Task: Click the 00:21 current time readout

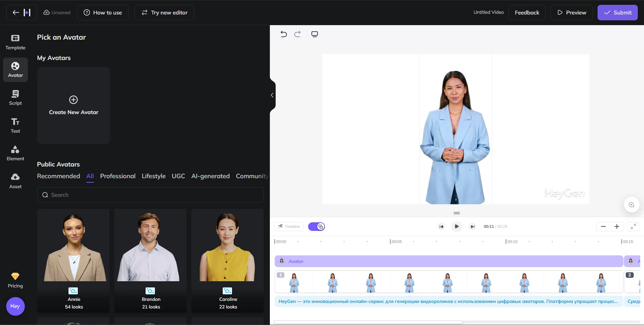Action: coord(488,226)
